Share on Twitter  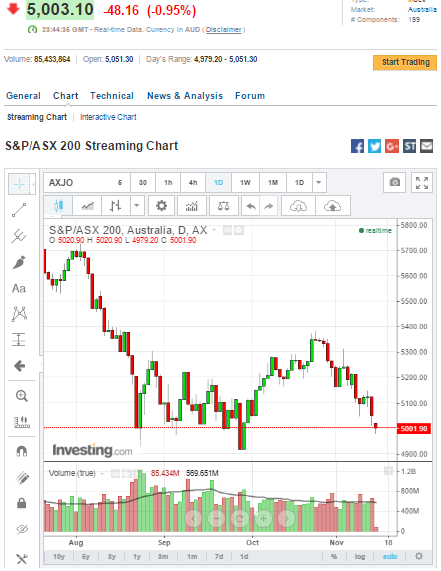point(374,146)
